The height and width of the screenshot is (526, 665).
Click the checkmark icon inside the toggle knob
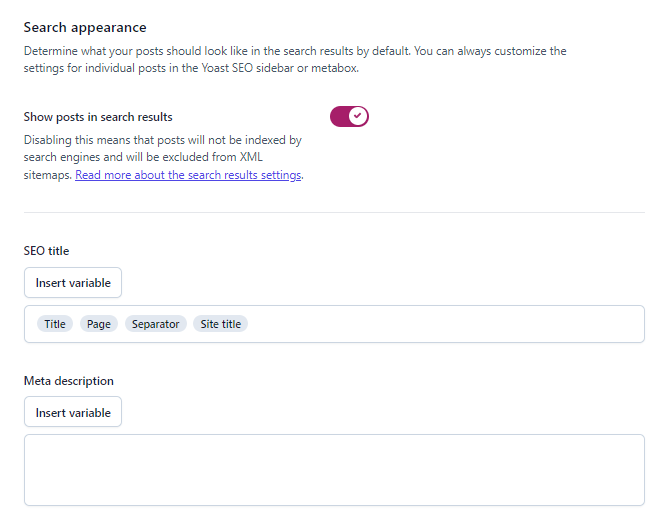(x=358, y=117)
